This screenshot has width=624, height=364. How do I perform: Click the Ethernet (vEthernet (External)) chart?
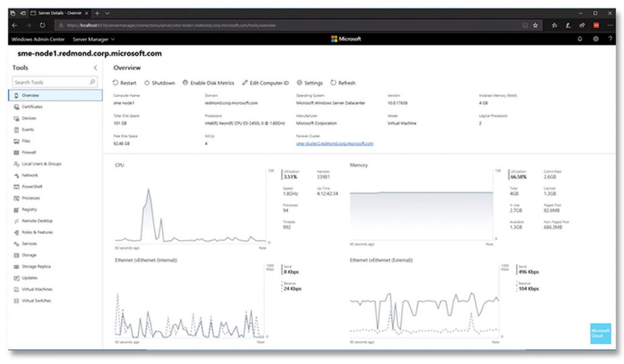click(x=424, y=302)
